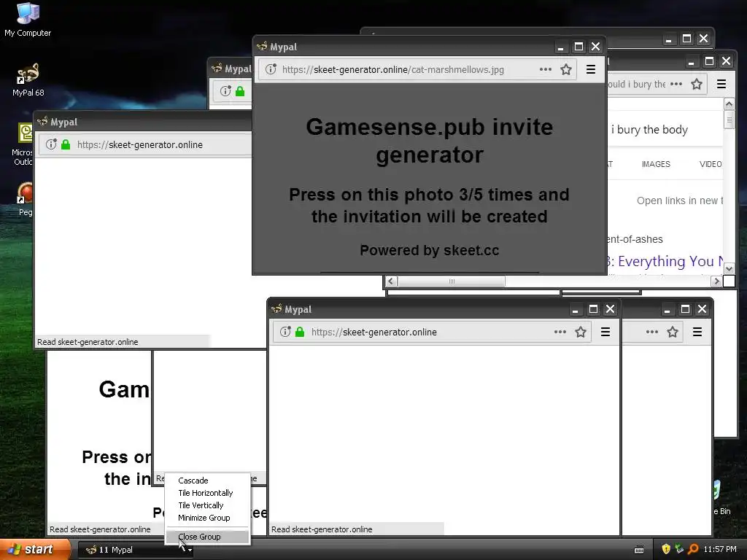The image size is (747, 560).
Task: Bookmark the cat-marshmellows.jpg page with star
Action: tap(566, 69)
